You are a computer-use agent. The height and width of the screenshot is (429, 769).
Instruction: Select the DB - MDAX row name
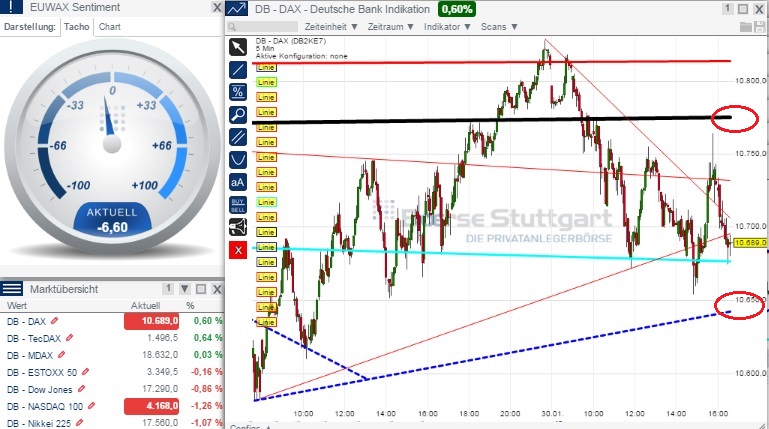(30, 355)
